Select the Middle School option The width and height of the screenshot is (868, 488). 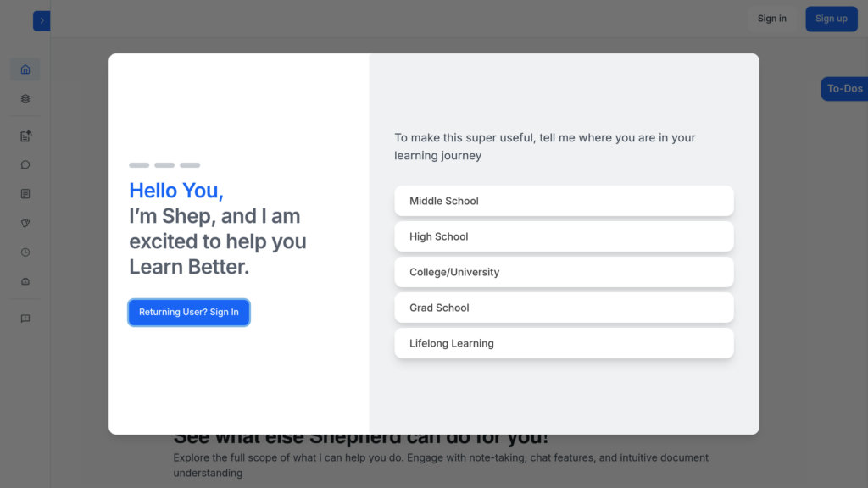click(x=564, y=201)
